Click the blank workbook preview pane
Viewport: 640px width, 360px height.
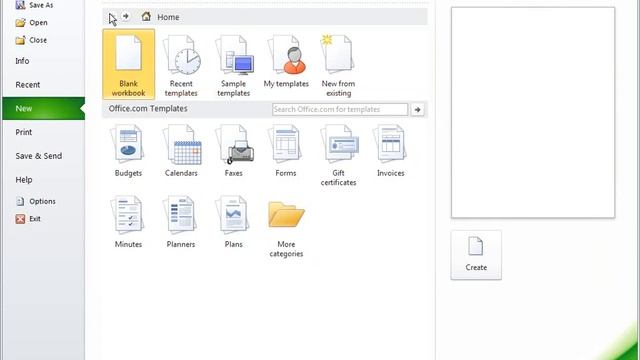point(533,113)
